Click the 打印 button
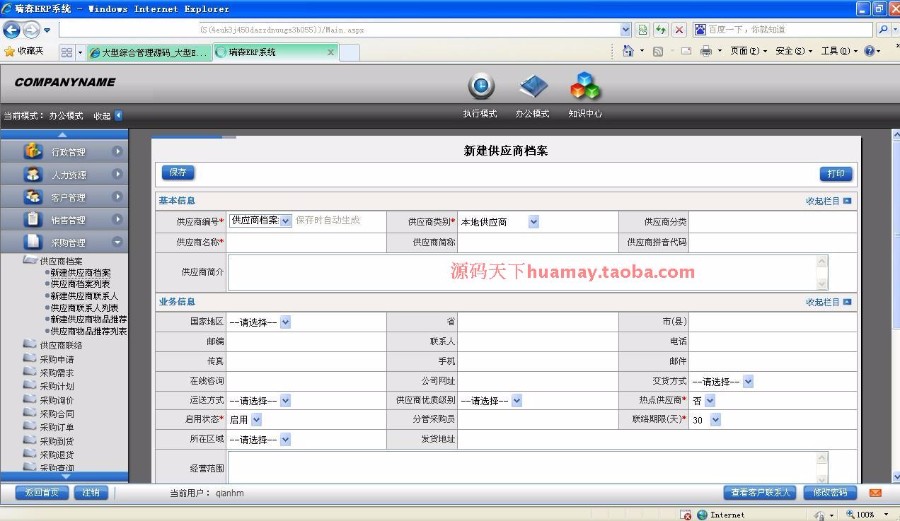The height and width of the screenshot is (521, 900). pyautogui.click(x=836, y=174)
